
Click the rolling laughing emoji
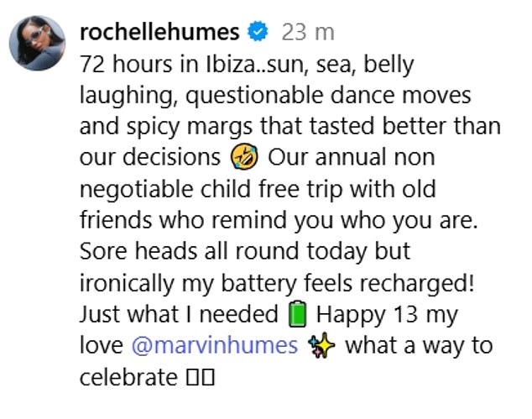click(x=244, y=158)
